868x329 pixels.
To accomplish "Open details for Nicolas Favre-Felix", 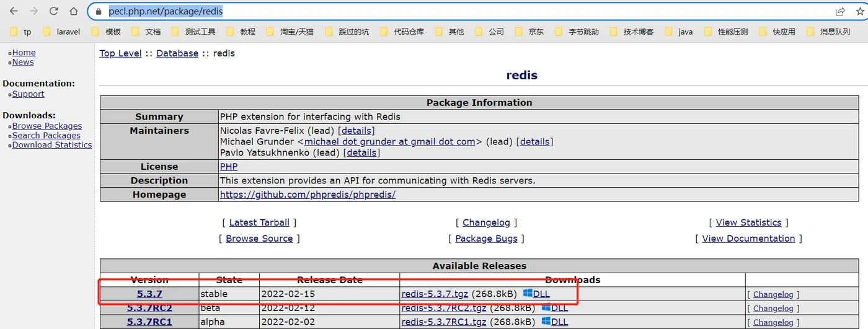I will click(356, 131).
